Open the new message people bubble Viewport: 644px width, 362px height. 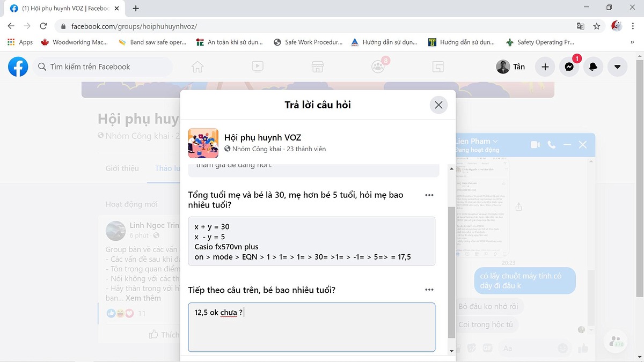click(616, 342)
